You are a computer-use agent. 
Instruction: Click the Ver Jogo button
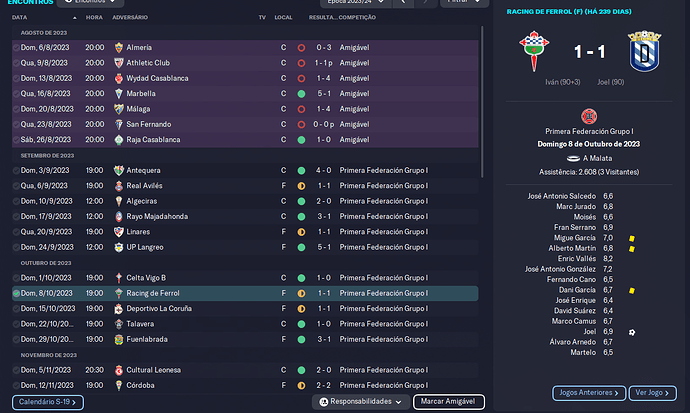tap(653, 393)
